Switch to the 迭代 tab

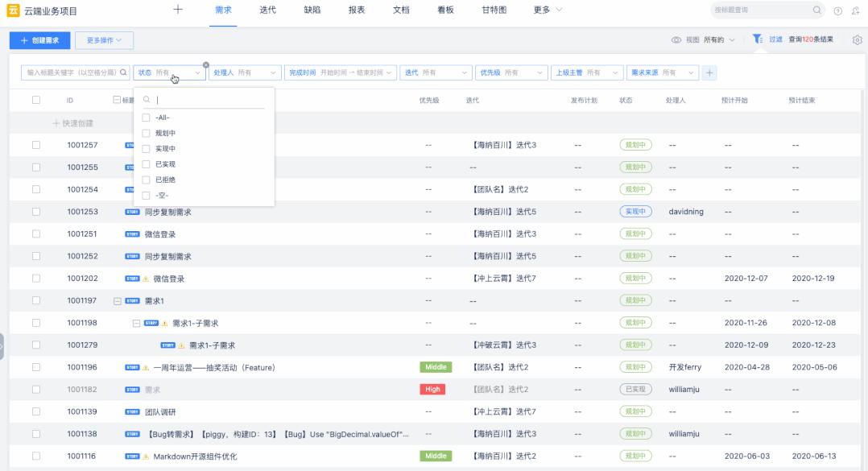[268, 10]
